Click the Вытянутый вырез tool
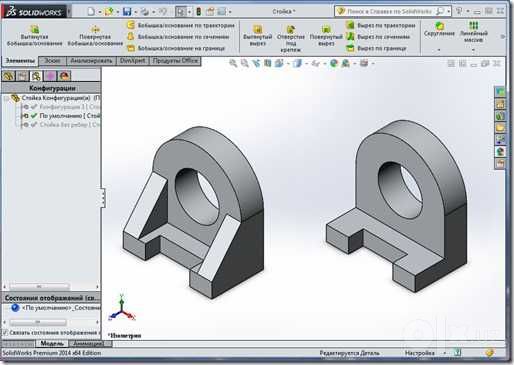 click(x=257, y=36)
